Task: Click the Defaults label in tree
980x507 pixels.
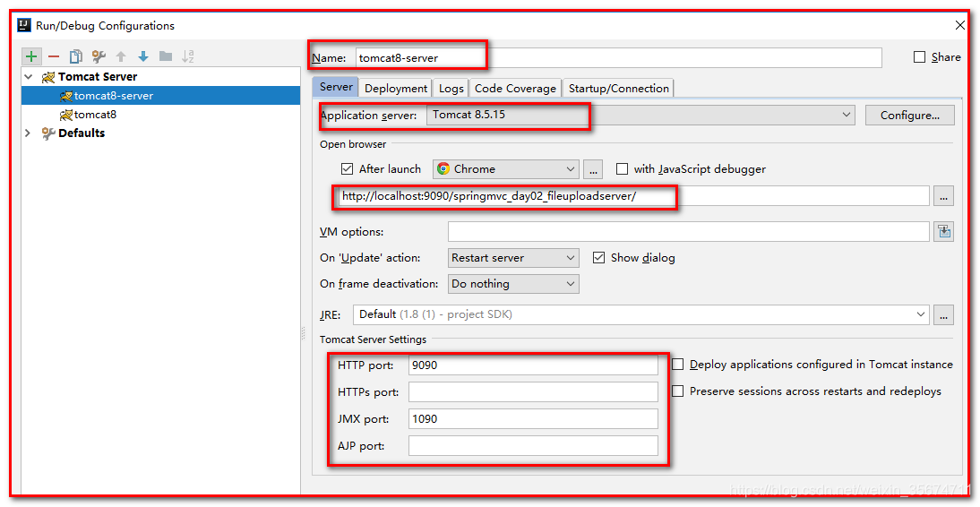Action: pos(82,133)
